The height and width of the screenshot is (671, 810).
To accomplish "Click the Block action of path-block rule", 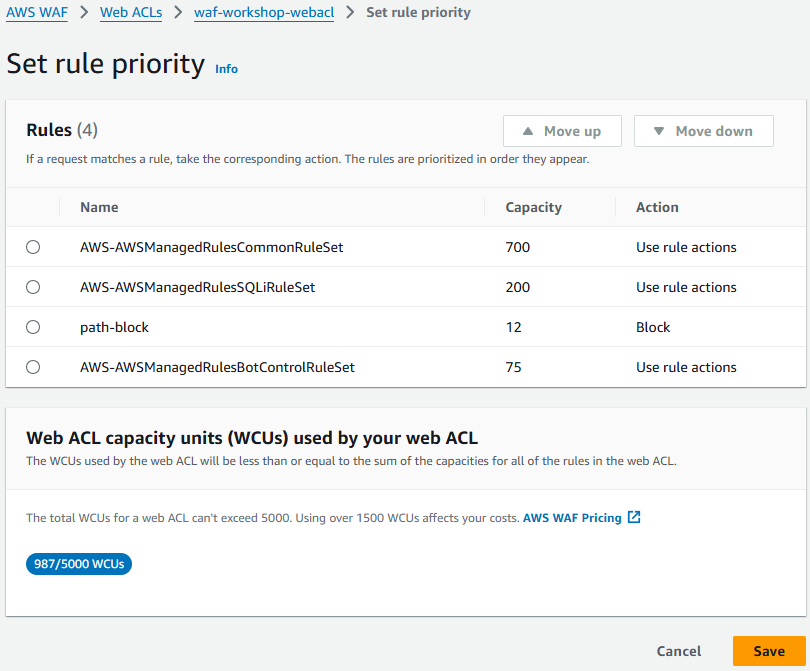I will pos(653,327).
